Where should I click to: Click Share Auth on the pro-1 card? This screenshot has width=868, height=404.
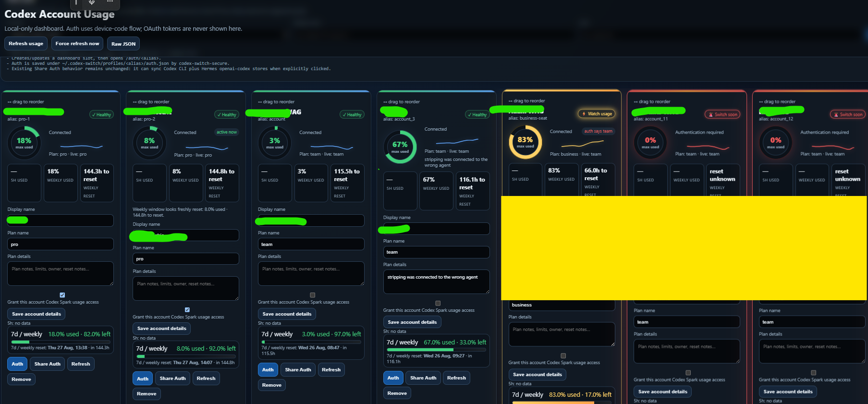click(48, 364)
